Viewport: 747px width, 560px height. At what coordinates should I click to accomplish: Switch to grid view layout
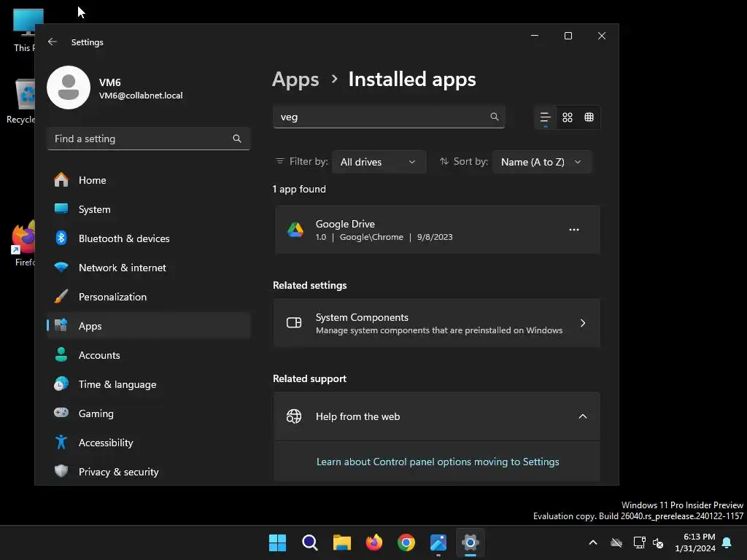tap(568, 117)
